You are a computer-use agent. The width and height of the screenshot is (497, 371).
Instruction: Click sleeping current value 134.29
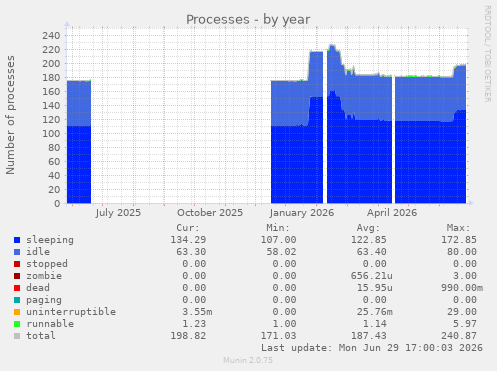tap(188, 240)
